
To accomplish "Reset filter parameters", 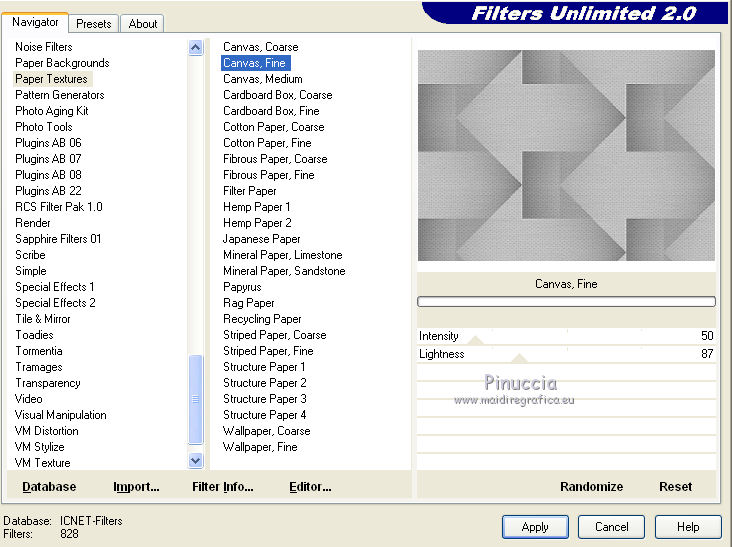I will click(676, 486).
